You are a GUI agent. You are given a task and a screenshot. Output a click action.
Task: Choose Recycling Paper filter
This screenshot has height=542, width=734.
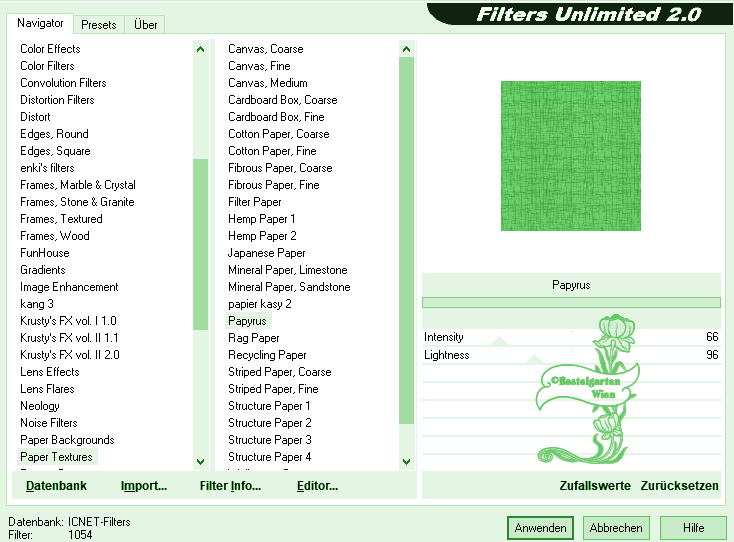tap(267, 355)
